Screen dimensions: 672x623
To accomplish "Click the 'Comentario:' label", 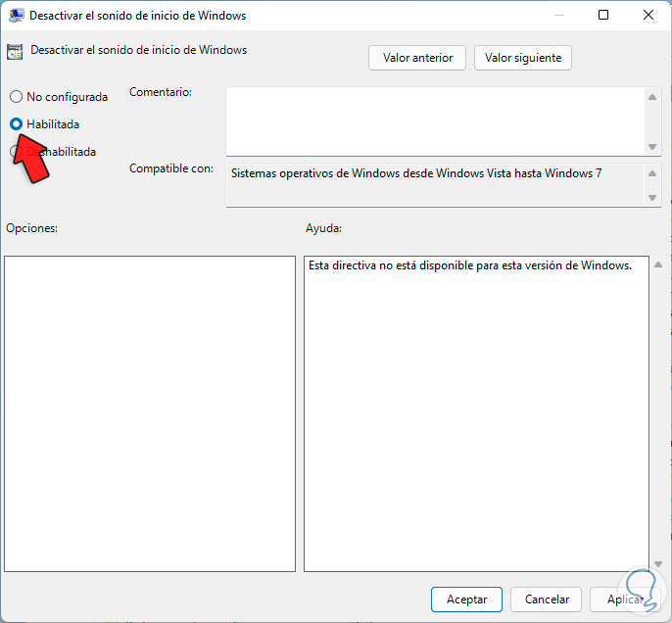I will 161,92.
